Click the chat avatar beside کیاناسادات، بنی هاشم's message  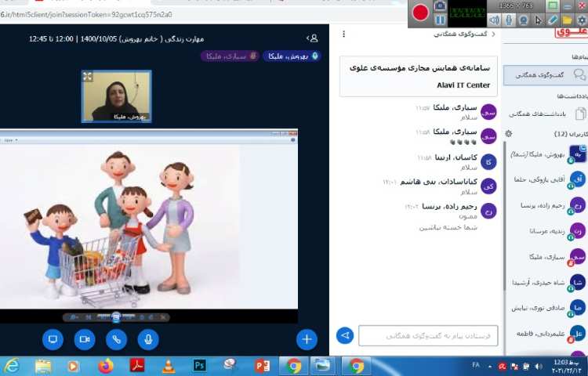488,186
